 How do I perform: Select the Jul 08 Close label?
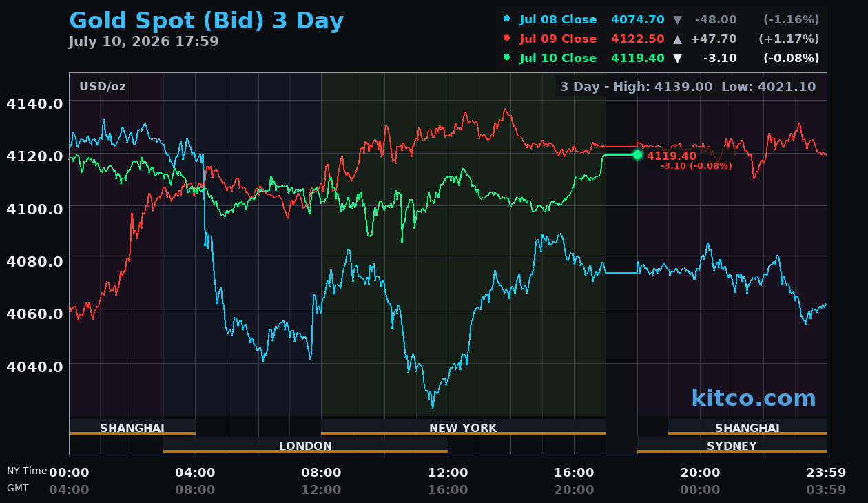(x=558, y=20)
